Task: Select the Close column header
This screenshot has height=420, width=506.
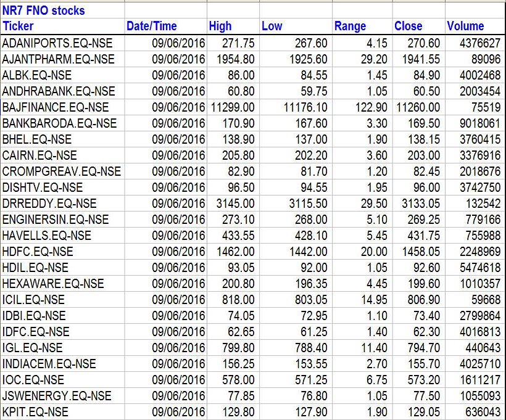Action: 408,26
